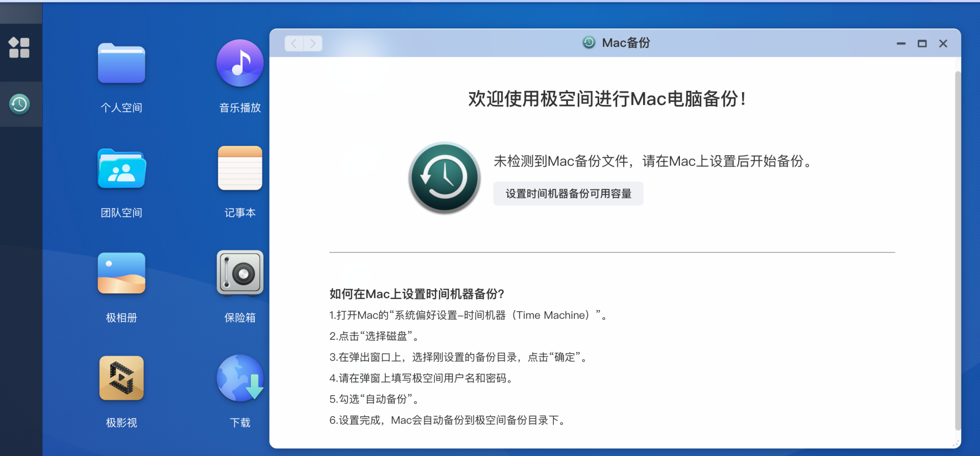
Task: Launch the 极相册 photo album app
Action: pos(121,273)
